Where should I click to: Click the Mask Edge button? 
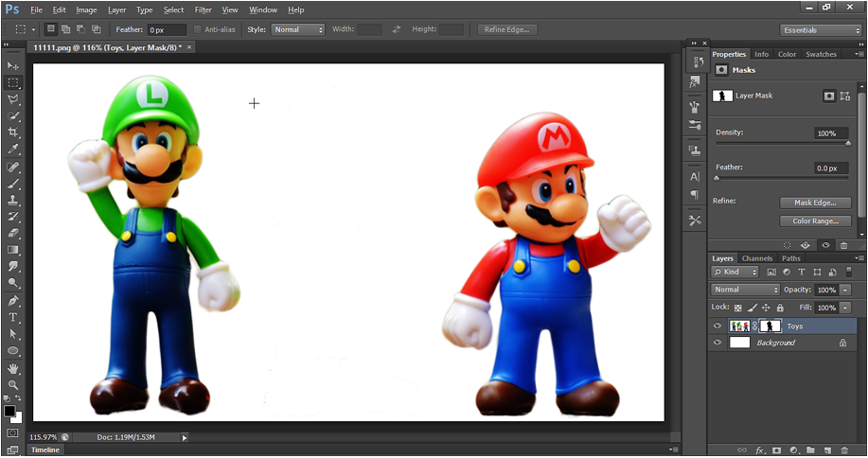click(815, 203)
